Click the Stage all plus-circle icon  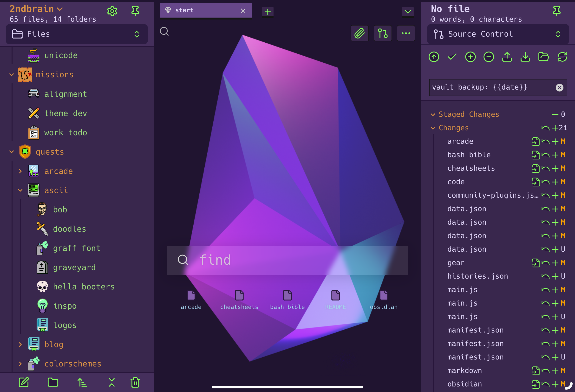point(470,57)
